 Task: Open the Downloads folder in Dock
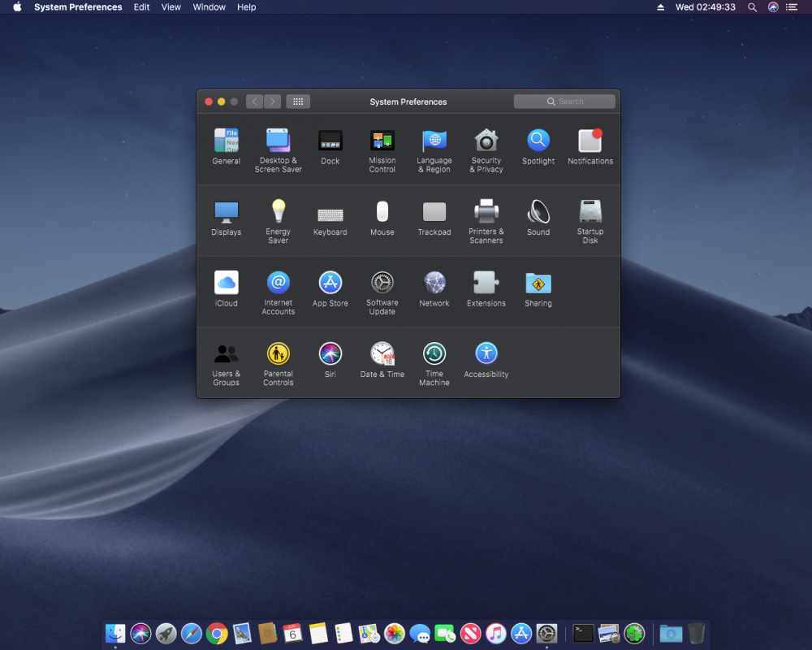click(671, 634)
